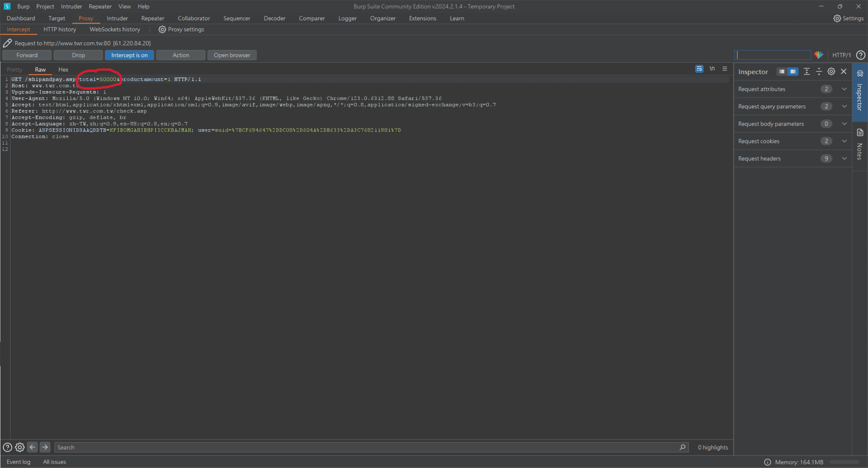Click the comment input field near HTTP/1
The image size is (868, 468).
772,55
